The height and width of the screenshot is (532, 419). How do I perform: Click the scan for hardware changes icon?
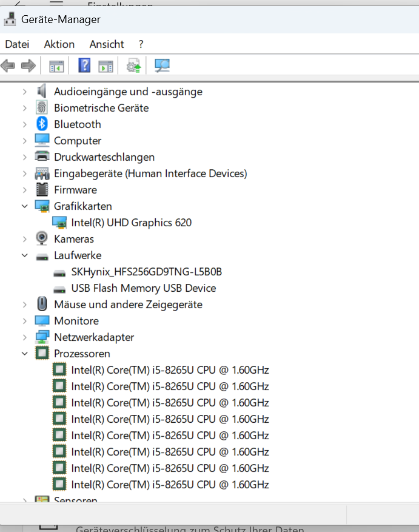click(162, 66)
